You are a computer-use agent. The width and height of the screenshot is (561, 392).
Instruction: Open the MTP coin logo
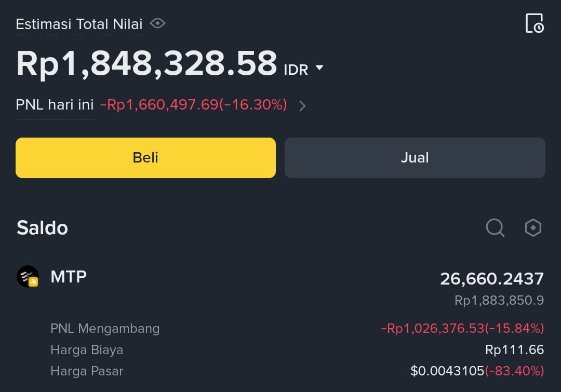coord(28,276)
